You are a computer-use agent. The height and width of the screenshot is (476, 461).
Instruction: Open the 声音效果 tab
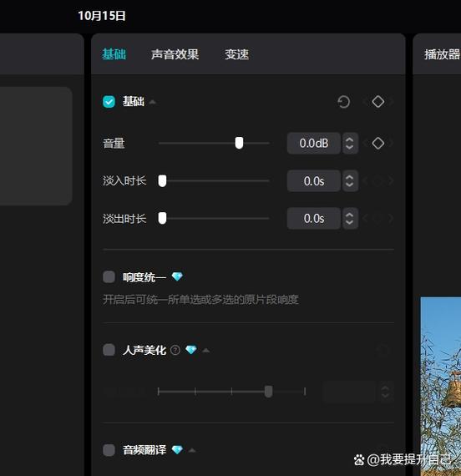[175, 54]
